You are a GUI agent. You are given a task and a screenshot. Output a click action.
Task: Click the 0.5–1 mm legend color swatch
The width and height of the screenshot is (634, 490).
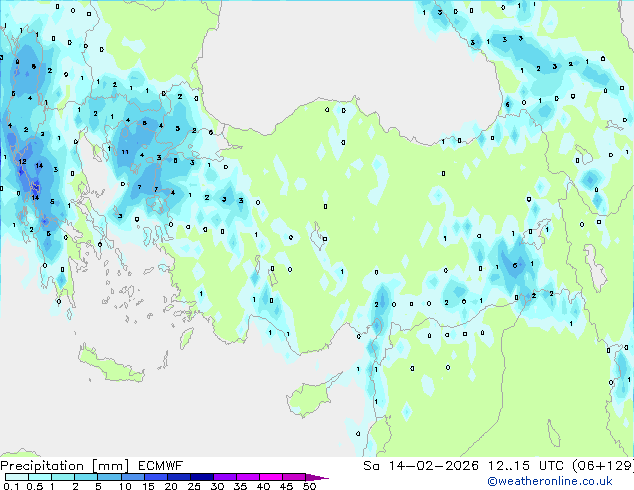pos(40,477)
